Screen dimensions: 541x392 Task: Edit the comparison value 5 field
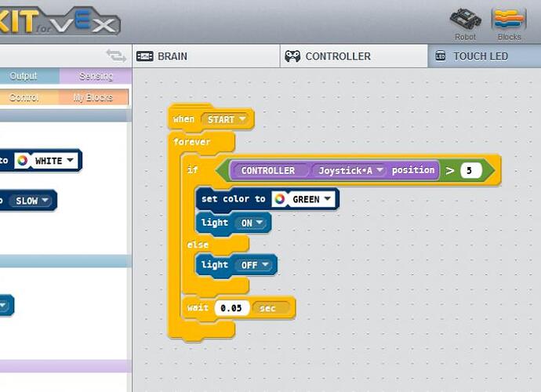471,170
